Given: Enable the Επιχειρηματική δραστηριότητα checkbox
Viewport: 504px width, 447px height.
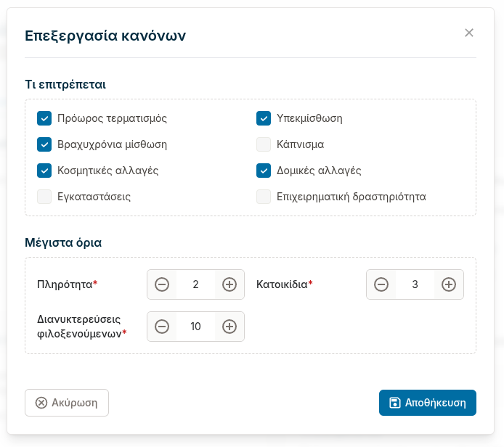Looking at the screenshot, I should 264,197.
